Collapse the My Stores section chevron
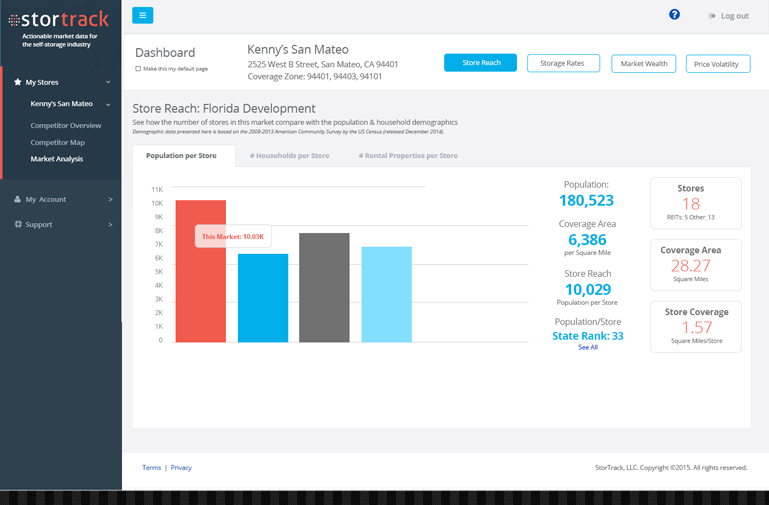This screenshot has height=505, width=769. click(x=108, y=82)
